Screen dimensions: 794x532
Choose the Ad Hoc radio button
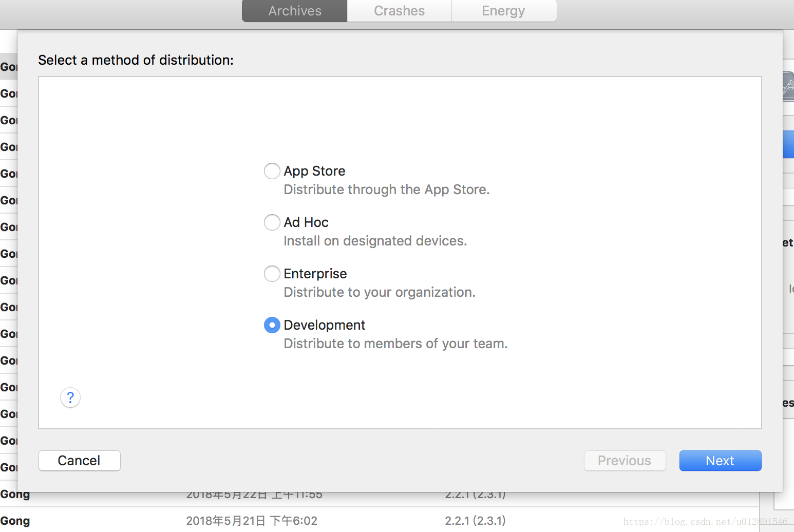pyautogui.click(x=272, y=222)
